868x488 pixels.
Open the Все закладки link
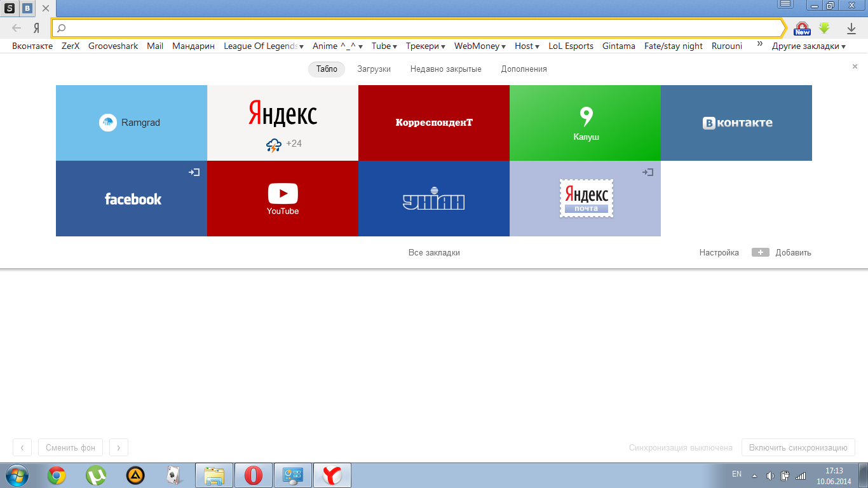point(434,253)
